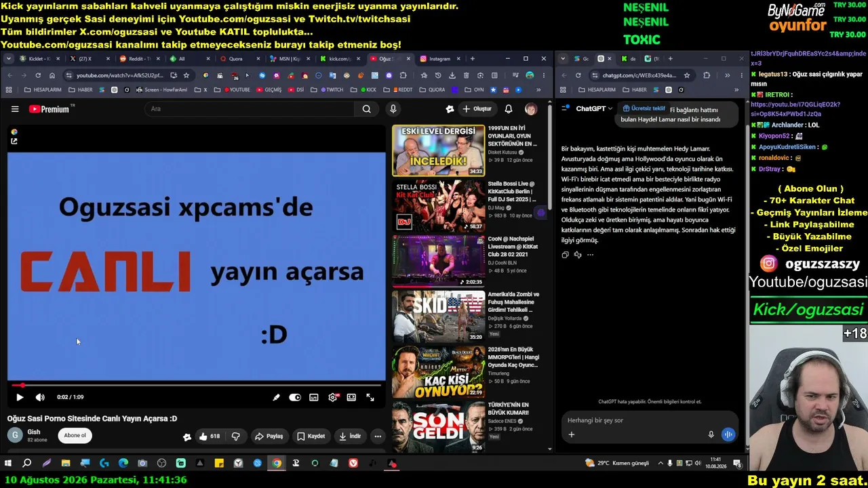Open the QUORA bookmark folder
The height and width of the screenshot is (488, 868).
433,89
